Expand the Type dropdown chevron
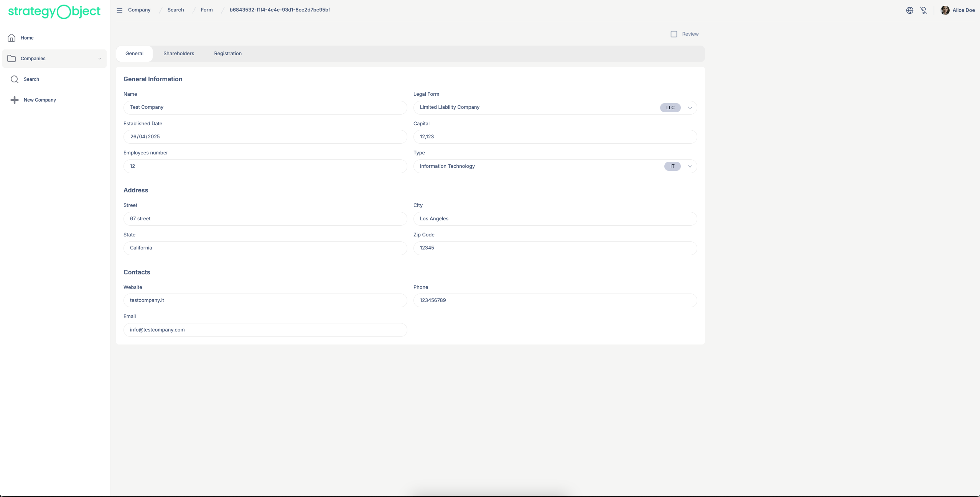The width and height of the screenshot is (980, 497). [690, 166]
